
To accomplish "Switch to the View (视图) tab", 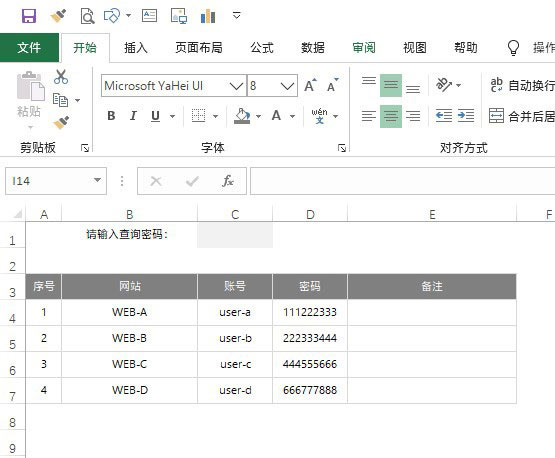I will 415,47.
